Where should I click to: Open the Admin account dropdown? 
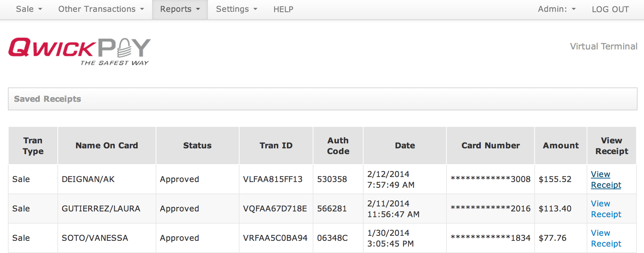(x=556, y=9)
